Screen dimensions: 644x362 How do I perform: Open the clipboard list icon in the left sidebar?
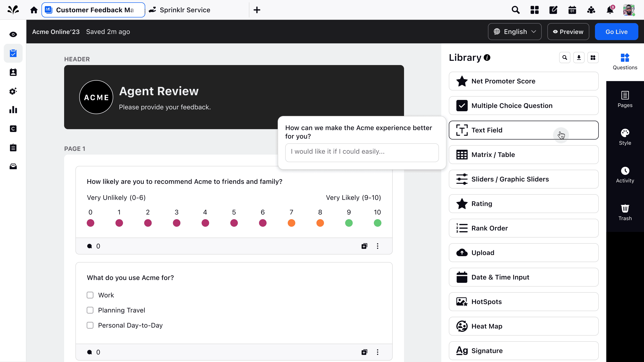tap(13, 148)
